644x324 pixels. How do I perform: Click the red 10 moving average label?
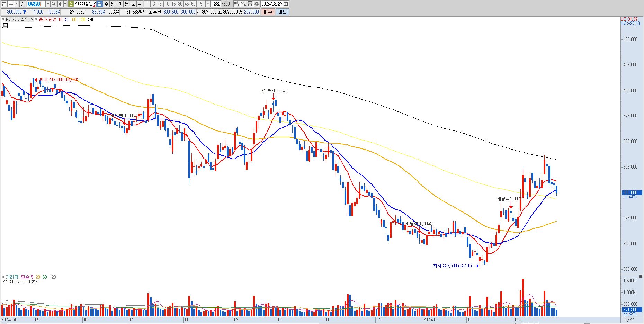coord(60,20)
